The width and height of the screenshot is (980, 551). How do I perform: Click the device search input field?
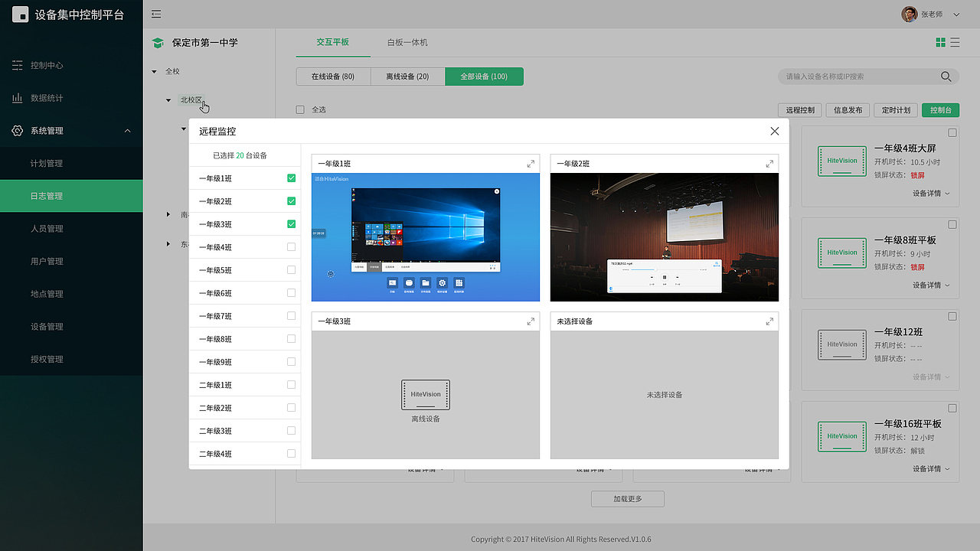pos(842,77)
